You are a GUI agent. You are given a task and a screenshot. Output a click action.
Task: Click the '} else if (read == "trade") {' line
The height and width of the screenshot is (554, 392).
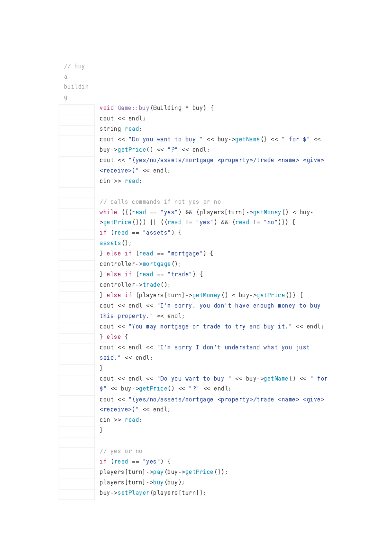pos(151,274)
